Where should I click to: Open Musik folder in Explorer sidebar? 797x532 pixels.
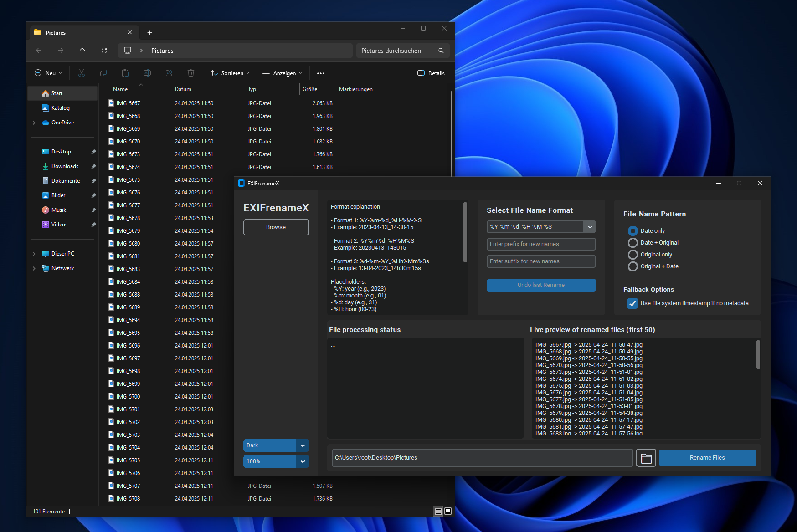pos(58,210)
